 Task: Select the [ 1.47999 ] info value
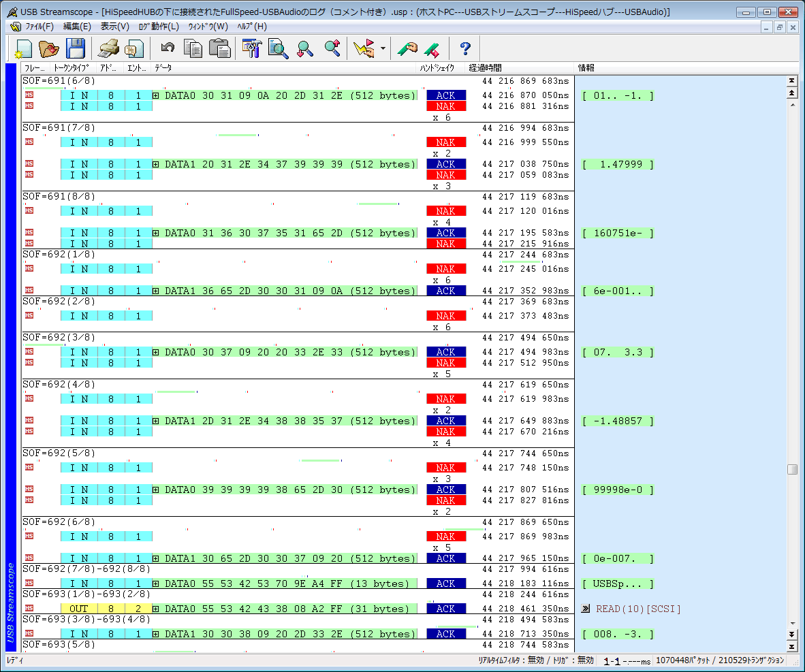click(618, 164)
